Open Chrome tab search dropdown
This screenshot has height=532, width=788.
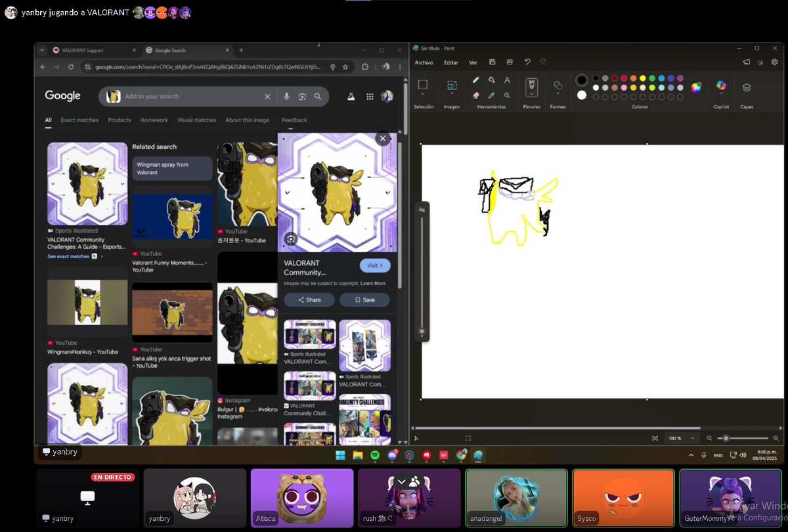click(x=42, y=50)
